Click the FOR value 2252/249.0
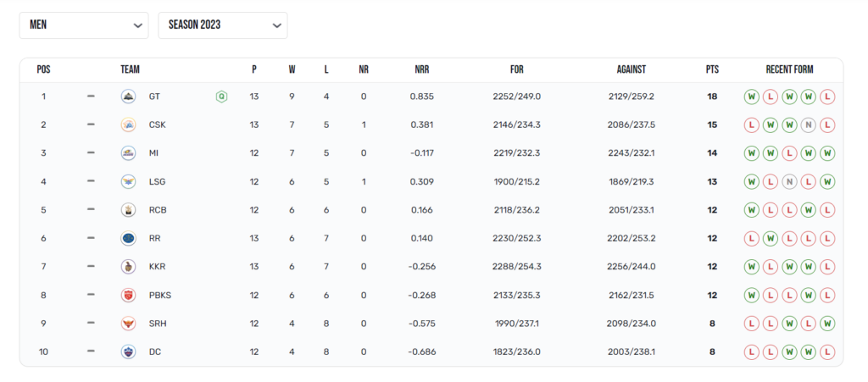Image resolution: width=868 pixels, height=382 pixels. click(516, 97)
